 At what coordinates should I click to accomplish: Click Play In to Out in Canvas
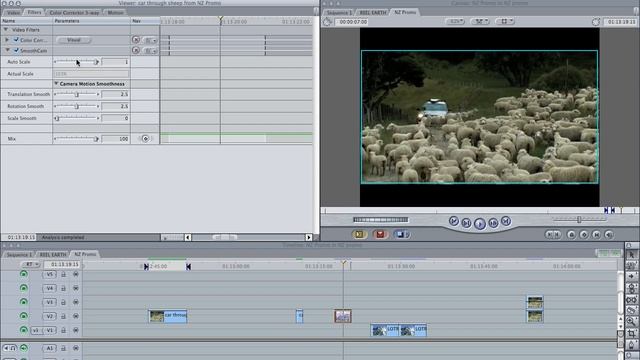coord(467,223)
